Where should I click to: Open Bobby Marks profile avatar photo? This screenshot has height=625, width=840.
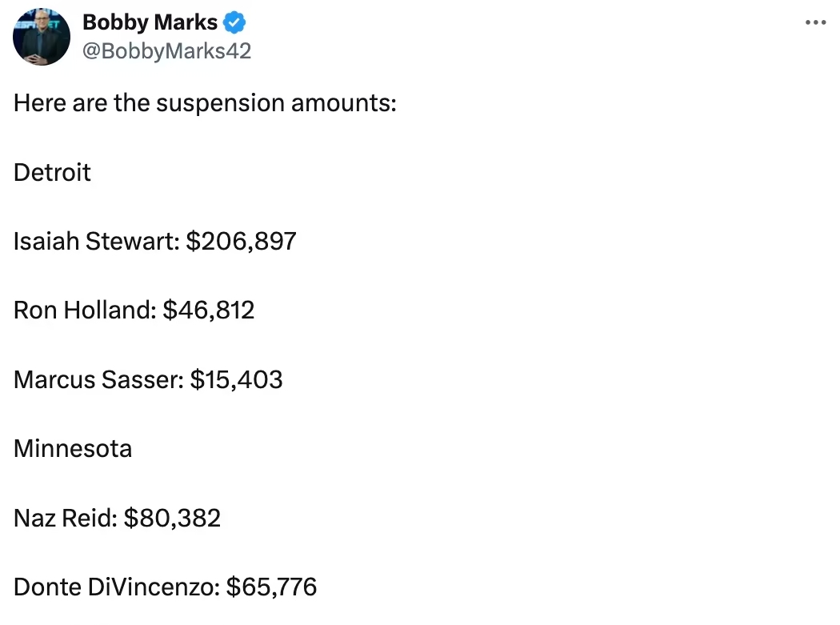pyautogui.click(x=42, y=37)
